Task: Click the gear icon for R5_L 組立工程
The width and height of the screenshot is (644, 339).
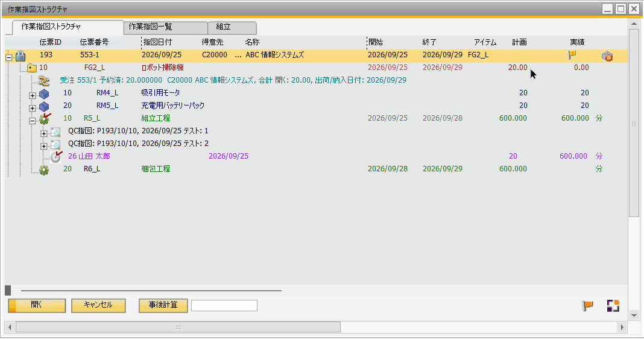Action: [45, 119]
